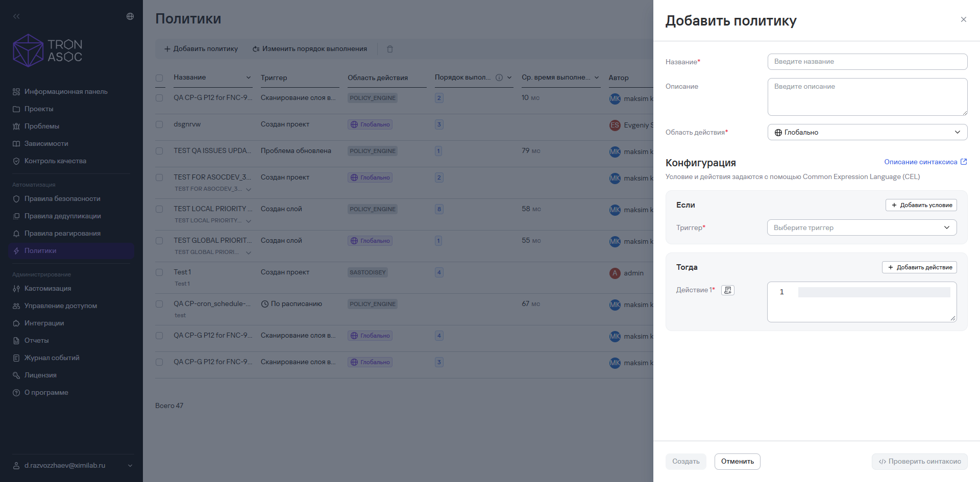Click the Политики lightning icon
Image resolution: width=980 pixels, height=482 pixels.
tap(16, 251)
